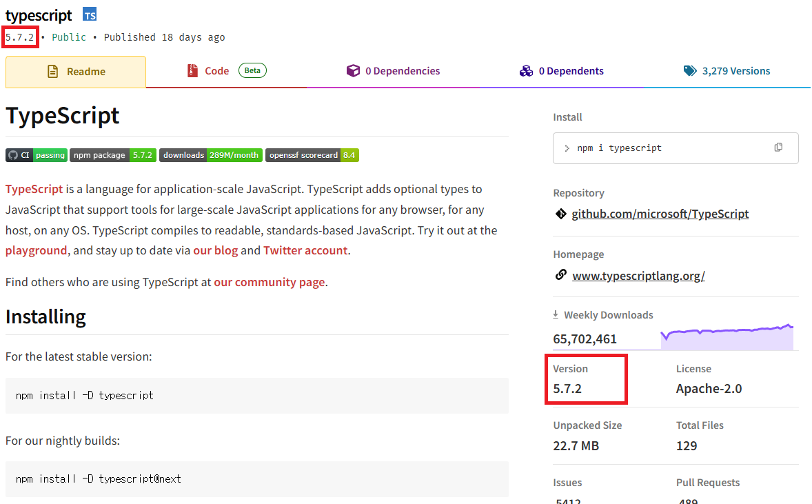Click the CI passing badge
Viewport: 812px width, 504px height.
coord(37,155)
